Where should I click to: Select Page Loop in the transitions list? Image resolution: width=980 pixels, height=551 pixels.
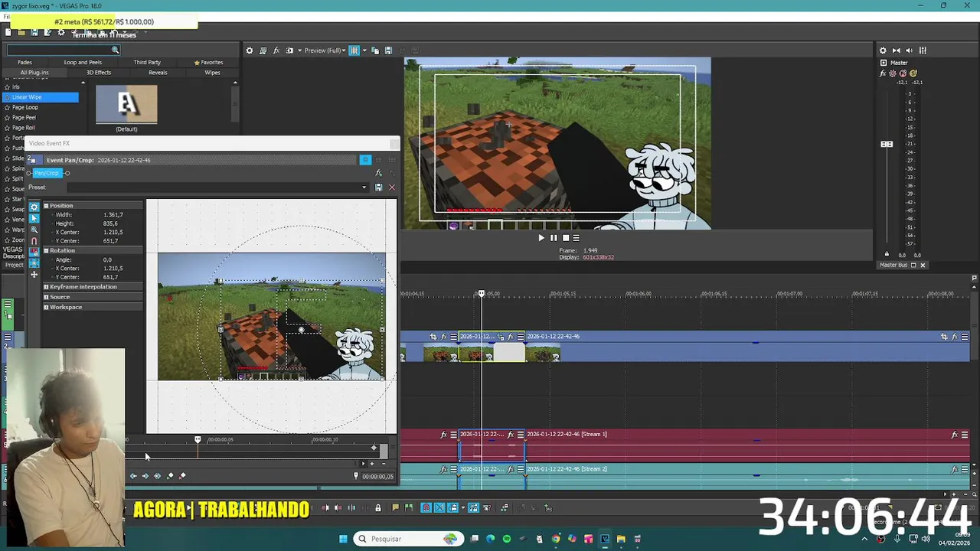25,107
